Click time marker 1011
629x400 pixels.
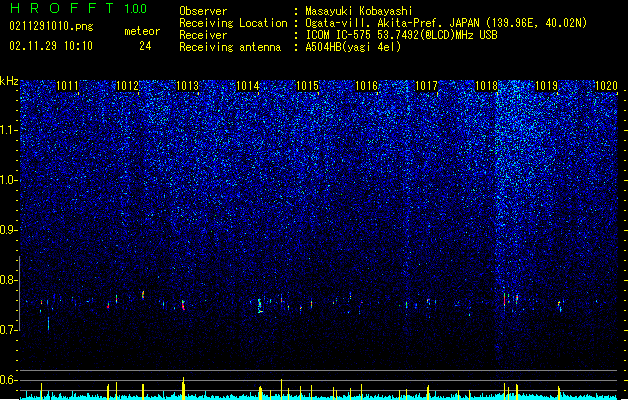[67, 86]
